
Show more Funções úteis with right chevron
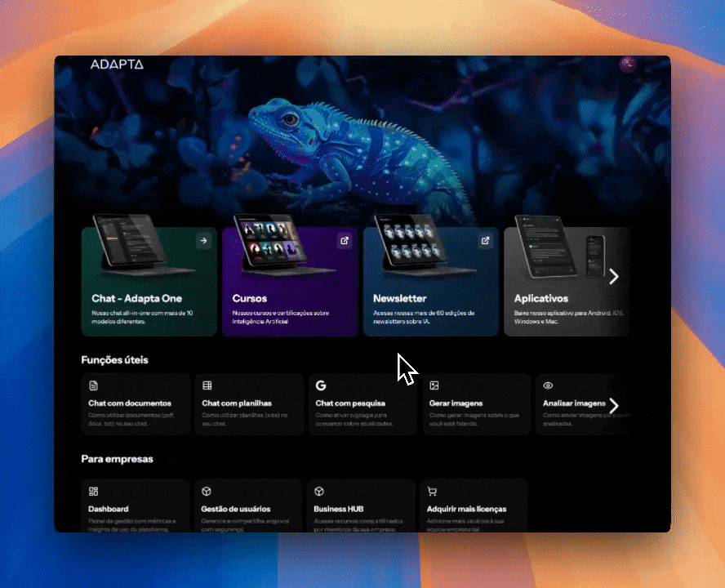pos(614,406)
